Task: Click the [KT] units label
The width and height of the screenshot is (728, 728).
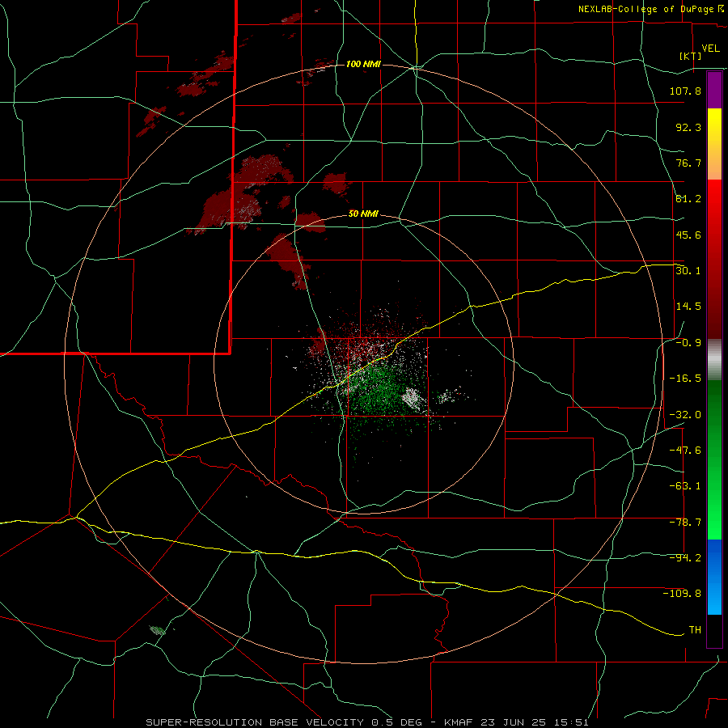Action: point(691,56)
